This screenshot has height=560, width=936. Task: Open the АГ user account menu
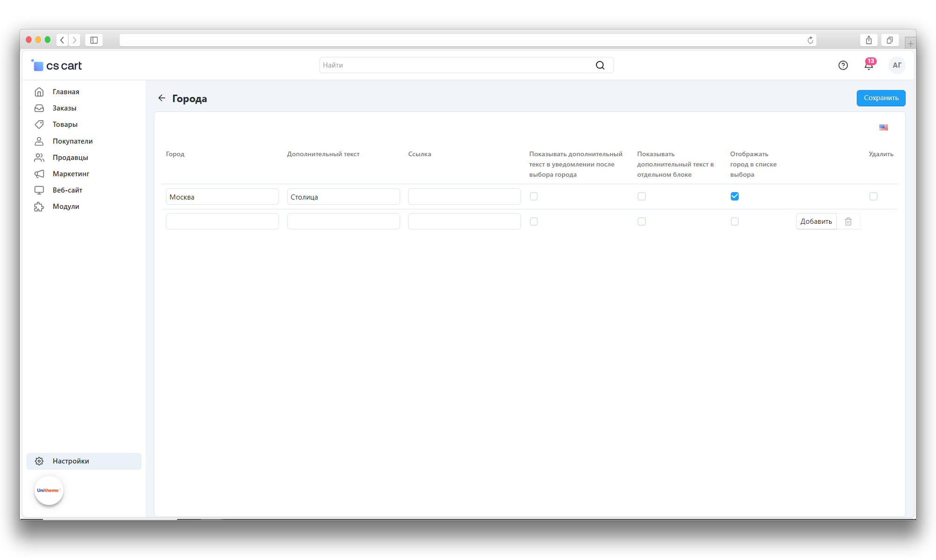coord(896,66)
